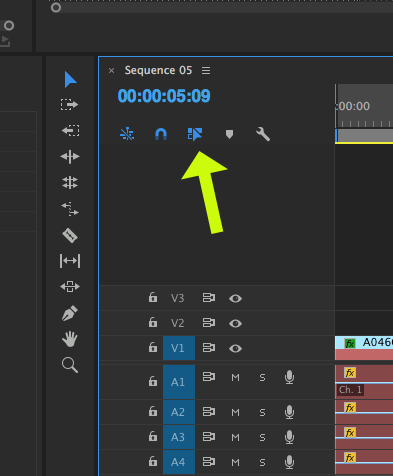Select the Selection tool arrow
This screenshot has width=393, height=476.
70,79
